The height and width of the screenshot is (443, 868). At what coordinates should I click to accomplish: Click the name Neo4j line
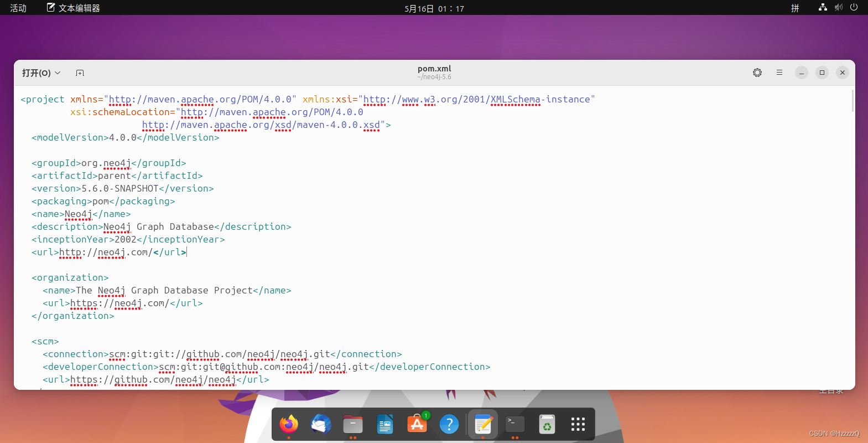[x=81, y=214]
